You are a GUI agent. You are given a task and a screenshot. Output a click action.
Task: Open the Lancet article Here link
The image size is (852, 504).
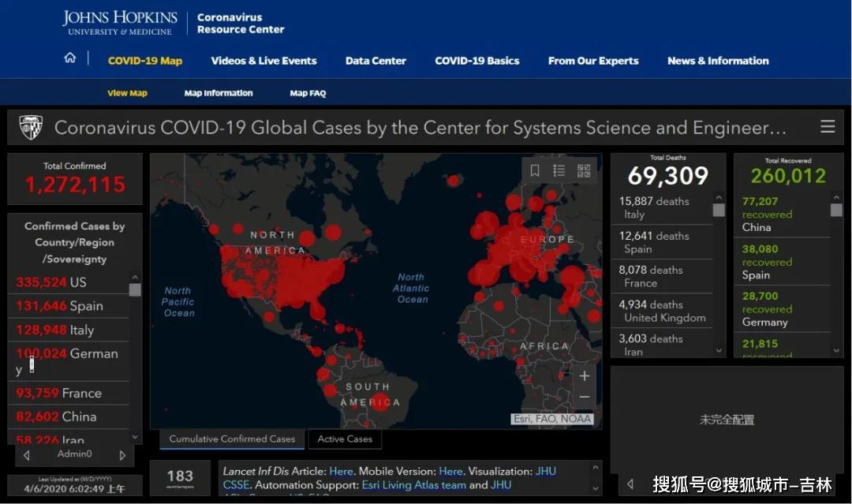[x=342, y=472]
